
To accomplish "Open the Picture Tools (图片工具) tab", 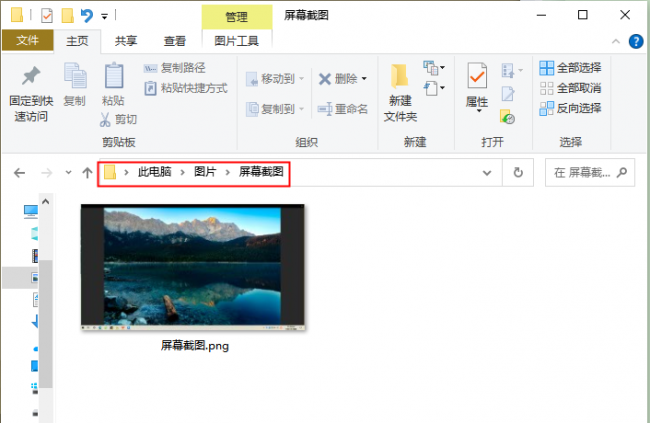I will point(237,41).
